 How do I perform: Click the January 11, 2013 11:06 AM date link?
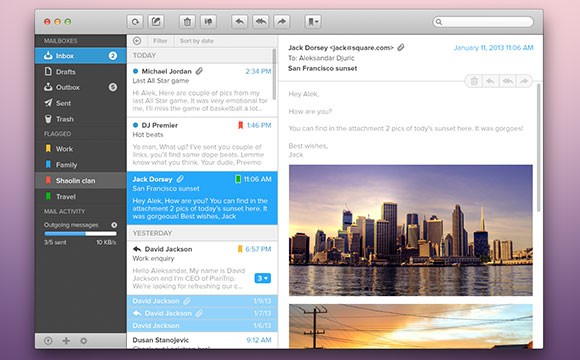click(493, 48)
